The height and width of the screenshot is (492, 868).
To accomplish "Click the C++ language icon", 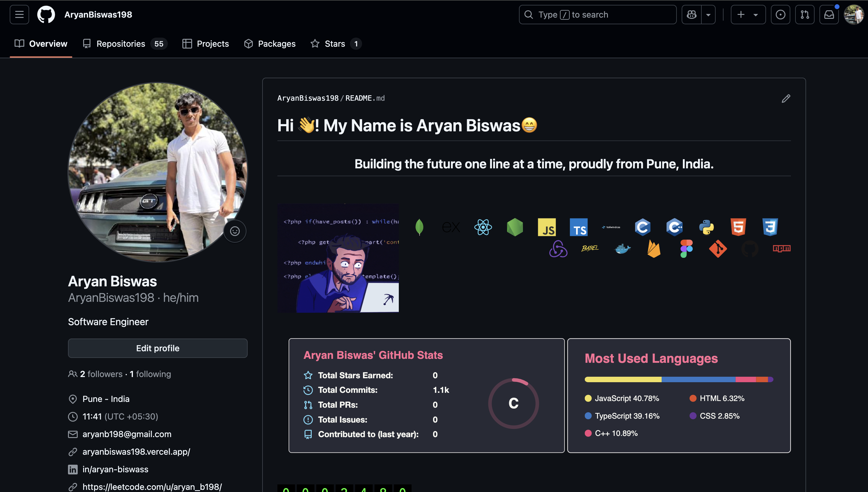I will [x=674, y=227].
